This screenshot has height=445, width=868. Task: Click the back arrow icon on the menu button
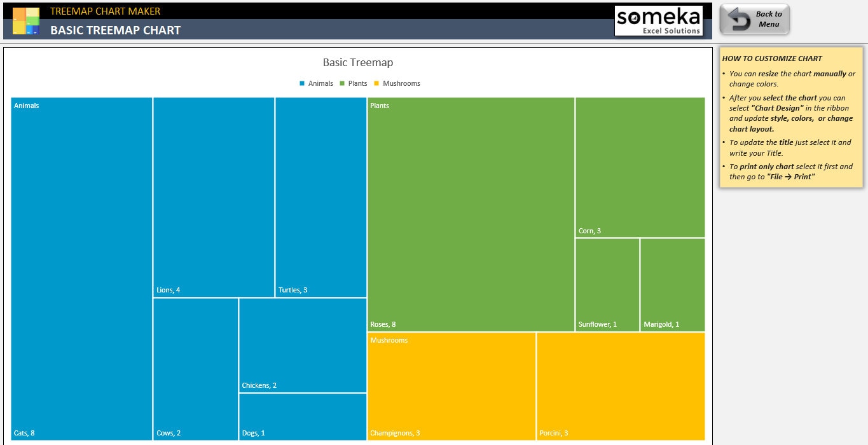[740, 20]
